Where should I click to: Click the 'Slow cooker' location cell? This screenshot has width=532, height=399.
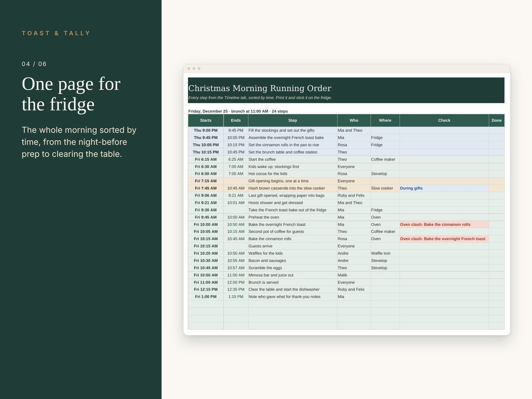(385, 188)
